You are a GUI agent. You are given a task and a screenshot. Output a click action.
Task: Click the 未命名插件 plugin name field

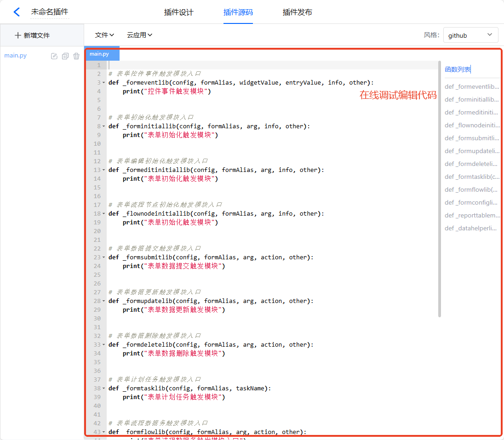pos(49,12)
